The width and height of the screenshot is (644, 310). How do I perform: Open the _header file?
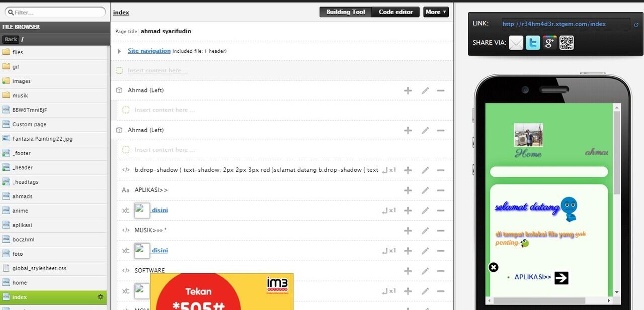53,167
